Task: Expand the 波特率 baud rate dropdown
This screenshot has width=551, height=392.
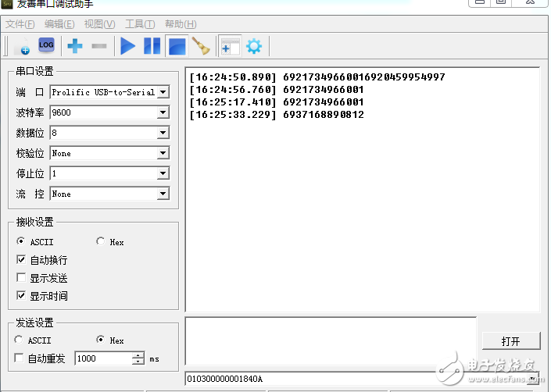Action: click(163, 112)
